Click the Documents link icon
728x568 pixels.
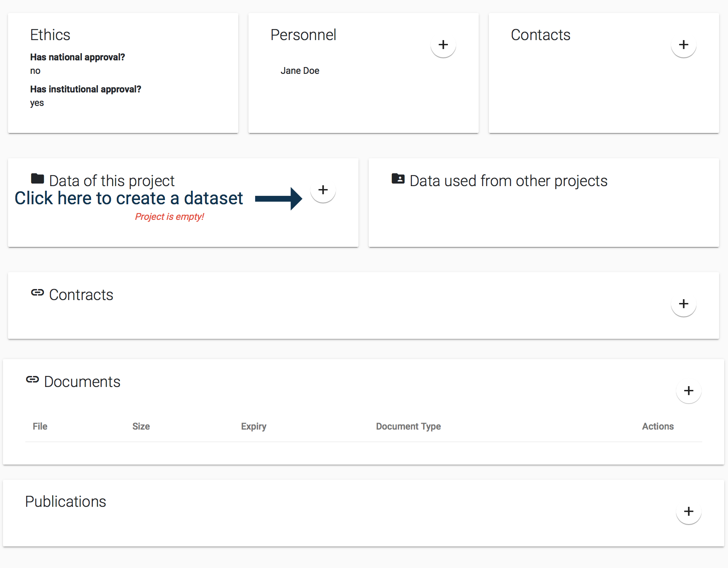32,380
